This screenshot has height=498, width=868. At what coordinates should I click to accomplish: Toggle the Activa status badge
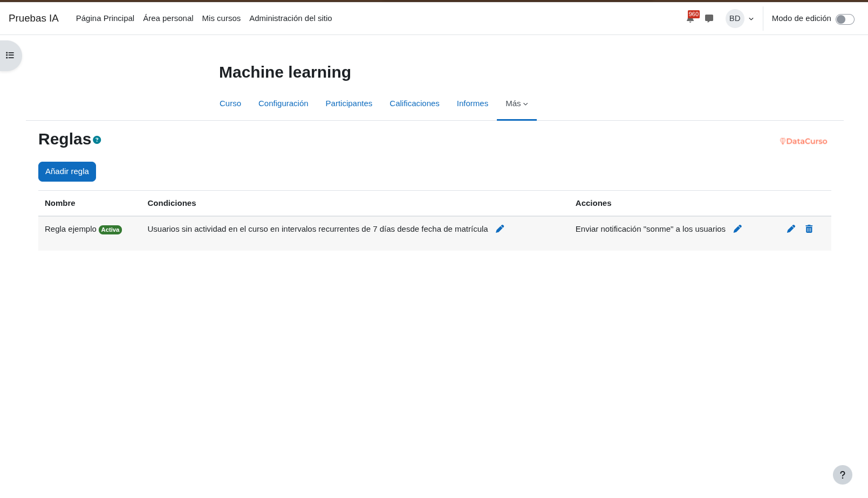point(110,229)
